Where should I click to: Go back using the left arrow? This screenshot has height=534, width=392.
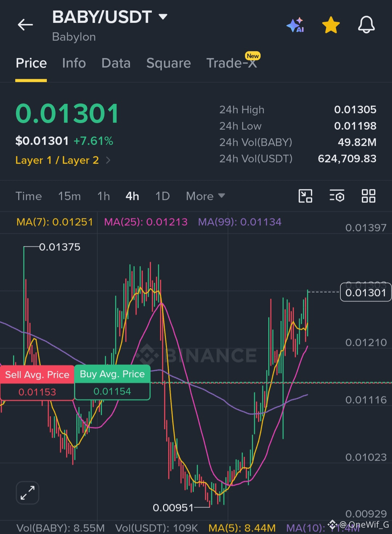click(25, 25)
